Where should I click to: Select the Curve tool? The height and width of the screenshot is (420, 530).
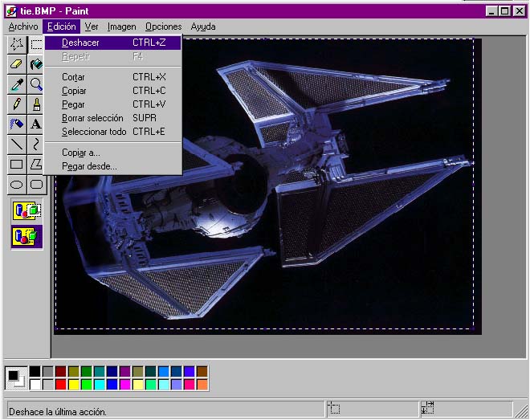[36, 145]
